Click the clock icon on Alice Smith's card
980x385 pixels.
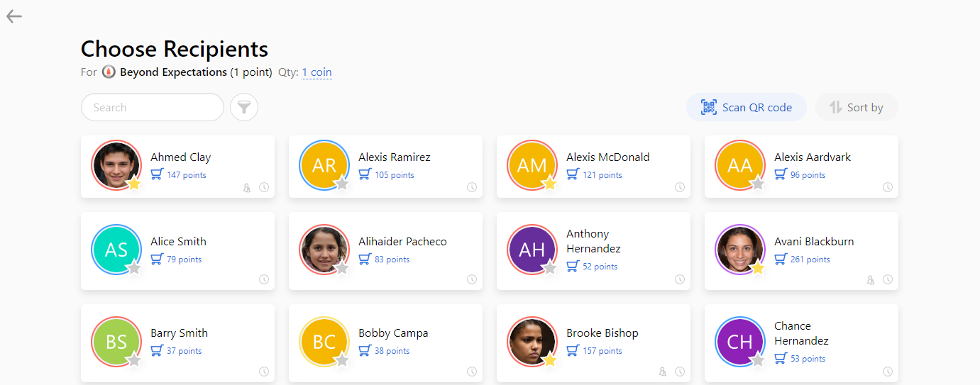click(x=263, y=279)
